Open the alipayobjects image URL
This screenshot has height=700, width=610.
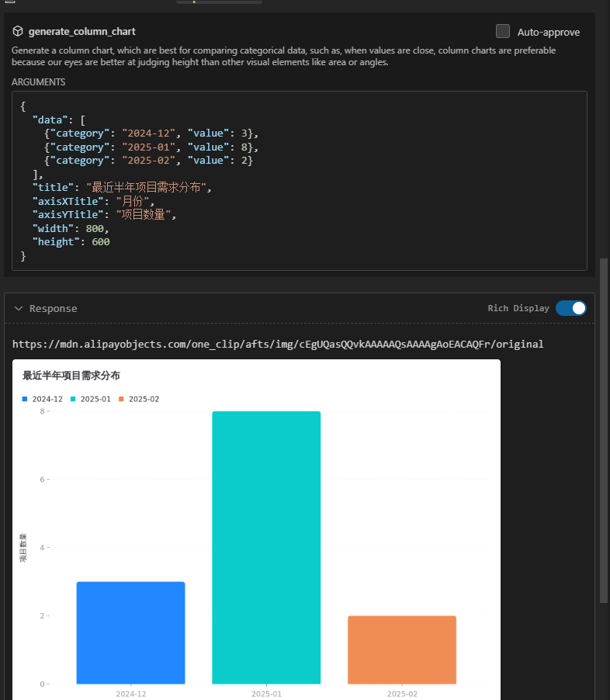click(278, 344)
